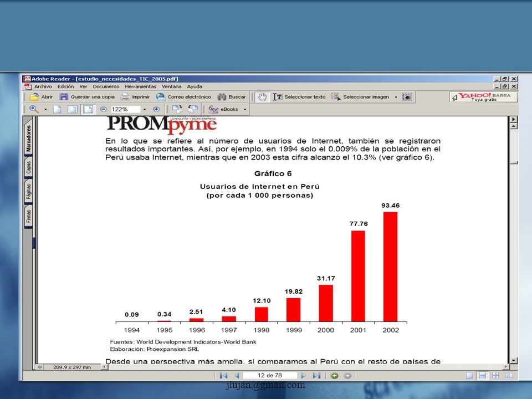Click the Gráfico 6 heading
This screenshot has height=399, width=532.
point(273,173)
